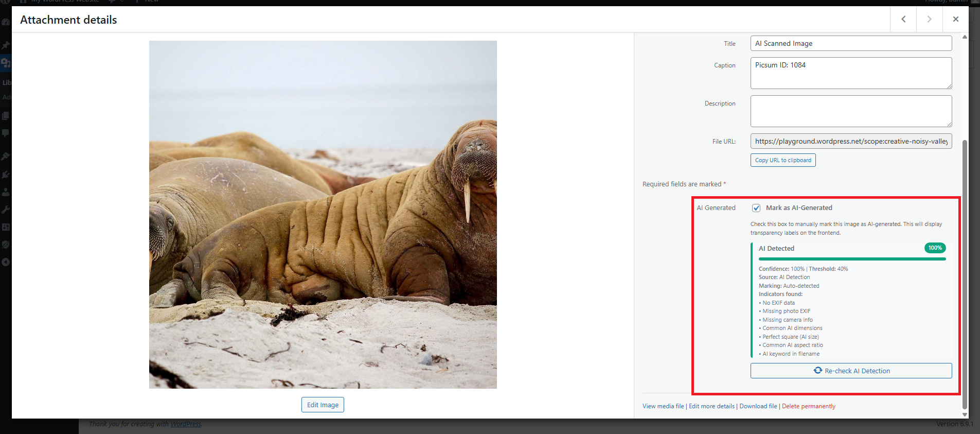The image size is (980, 434).
Task: Follow the View media file link
Action: [x=663, y=406]
